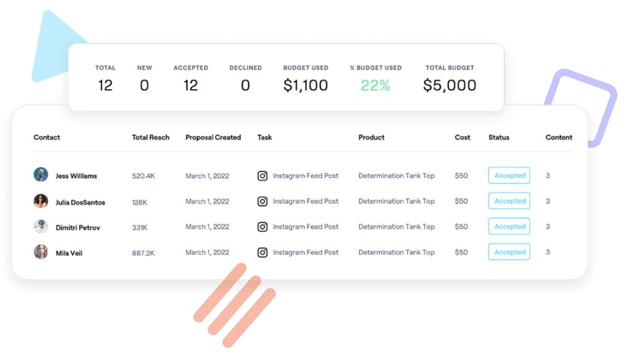This screenshot has height=364, width=630.
Task: Sort by Proposal Created column header
Action: [x=213, y=138]
